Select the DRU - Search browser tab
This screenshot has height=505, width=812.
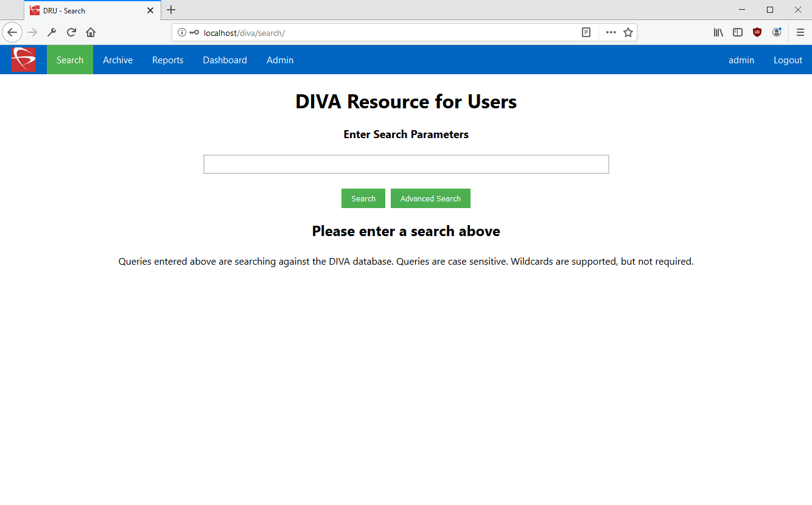[x=85, y=10]
